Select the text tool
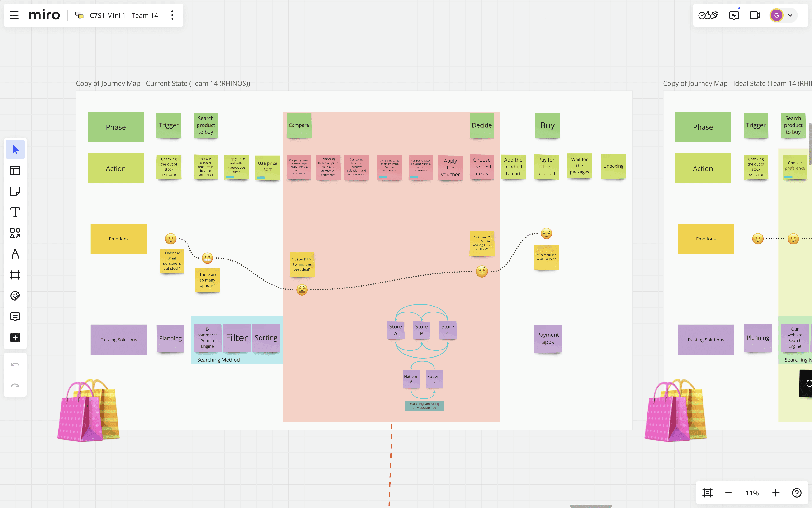The image size is (812, 508). [15, 212]
